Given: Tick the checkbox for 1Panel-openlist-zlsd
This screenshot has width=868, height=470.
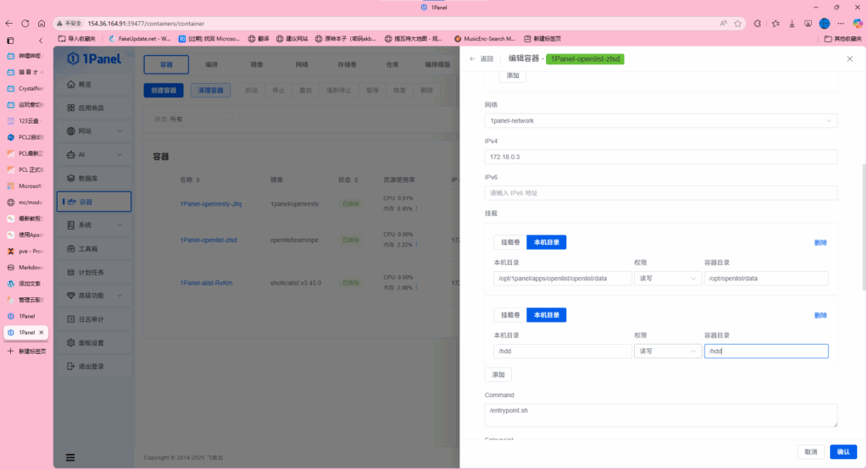Looking at the screenshot, I should tap(161, 240).
